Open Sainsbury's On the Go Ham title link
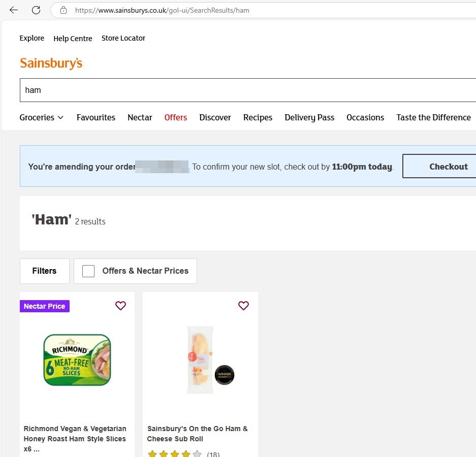Screen dimensions: 476x457 197,434
